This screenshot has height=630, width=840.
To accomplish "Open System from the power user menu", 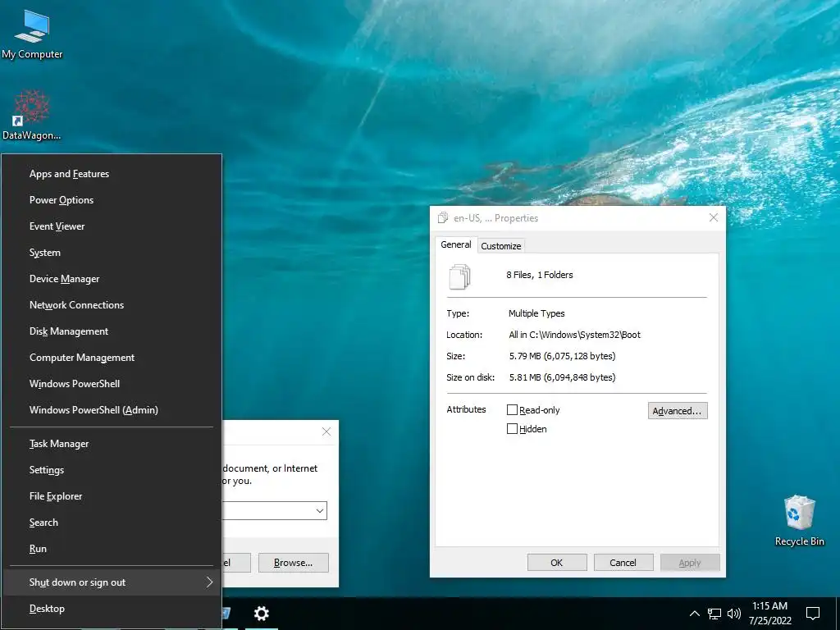I will coord(112,253).
